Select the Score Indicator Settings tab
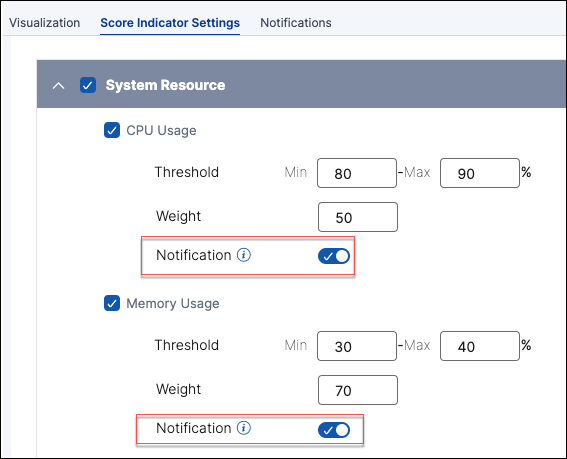 coord(170,23)
